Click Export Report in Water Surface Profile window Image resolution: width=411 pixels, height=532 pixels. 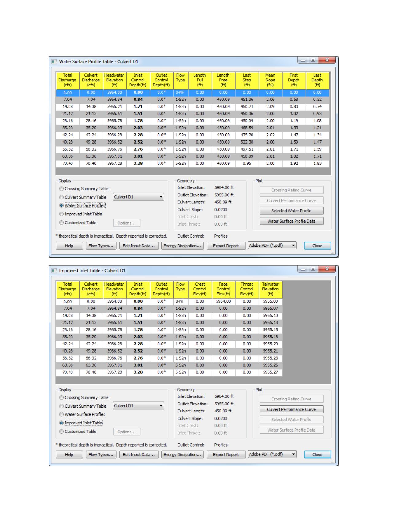pos(226,246)
